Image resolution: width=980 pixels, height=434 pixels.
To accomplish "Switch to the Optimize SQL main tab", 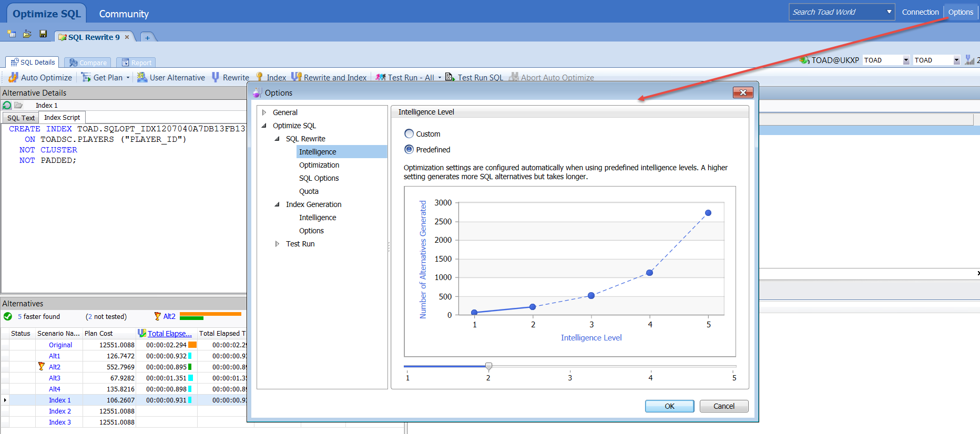I will (47, 14).
